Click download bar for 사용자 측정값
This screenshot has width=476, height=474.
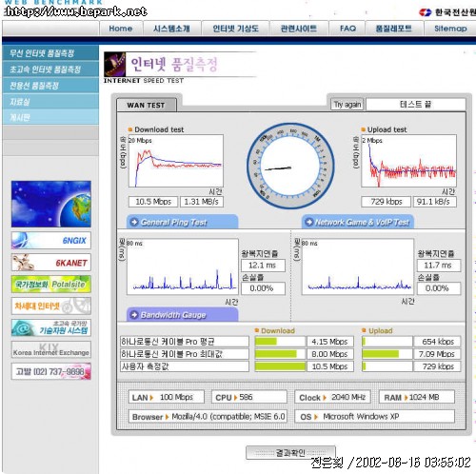point(280,366)
